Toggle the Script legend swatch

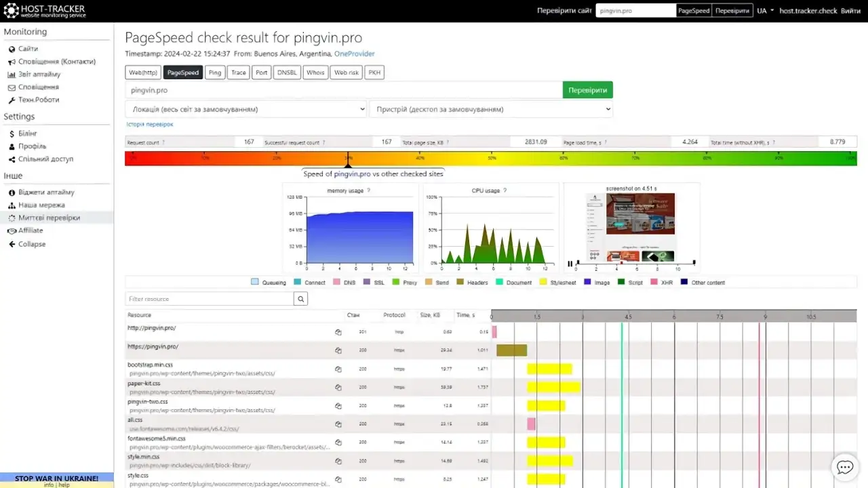621,282
